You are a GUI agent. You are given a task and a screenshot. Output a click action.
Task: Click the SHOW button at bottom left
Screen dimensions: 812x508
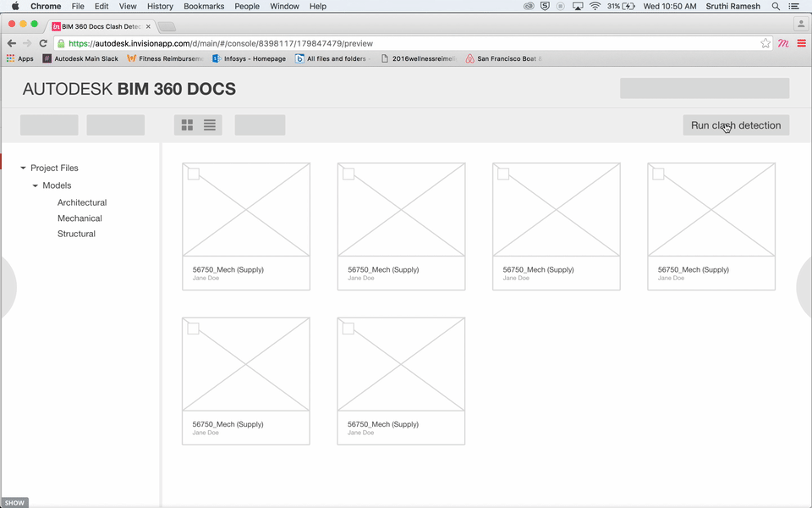click(x=14, y=503)
